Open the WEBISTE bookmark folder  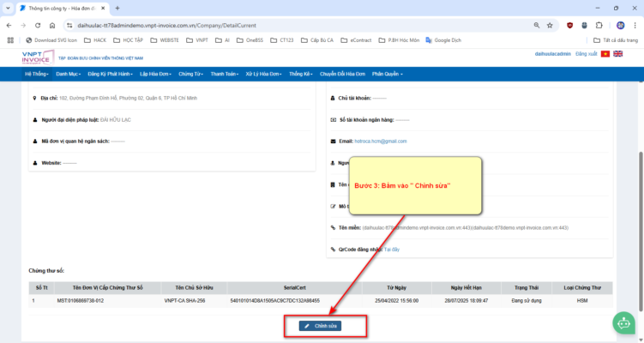(165, 40)
